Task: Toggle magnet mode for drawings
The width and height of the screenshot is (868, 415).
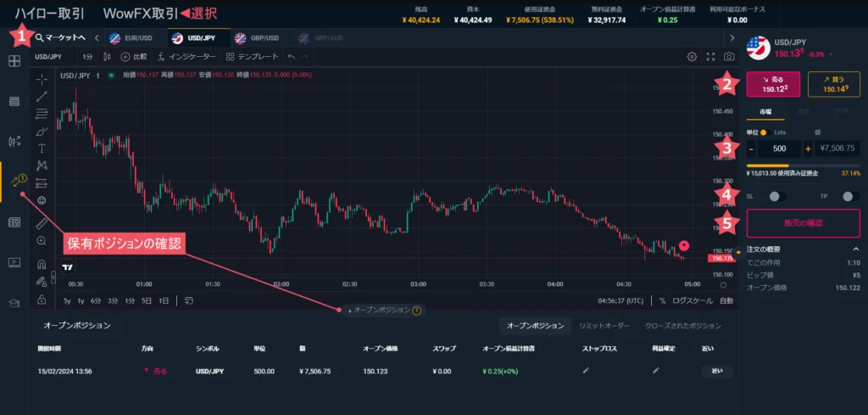Action: [x=42, y=264]
